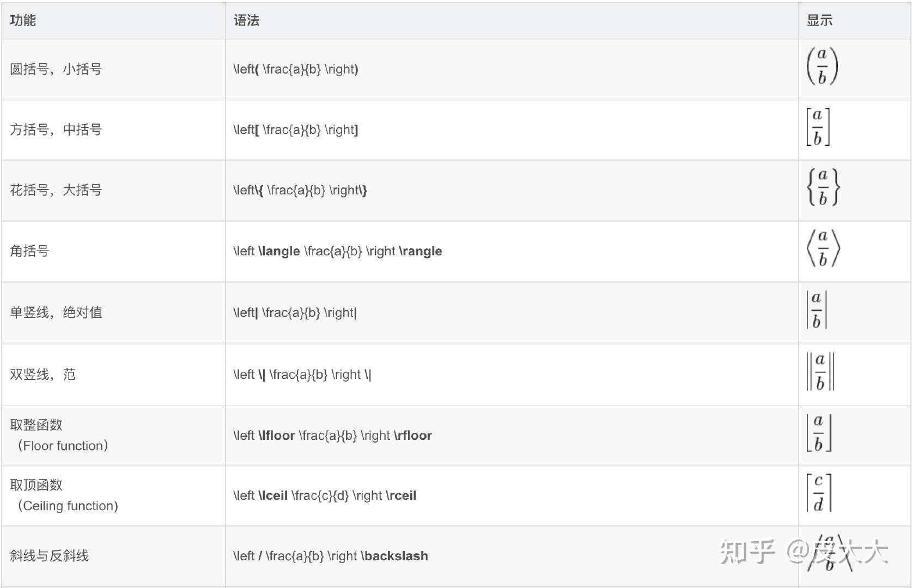Select the ceiling function c over d rendering
This screenshot has height=588, width=912.
[x=819, y=493]
